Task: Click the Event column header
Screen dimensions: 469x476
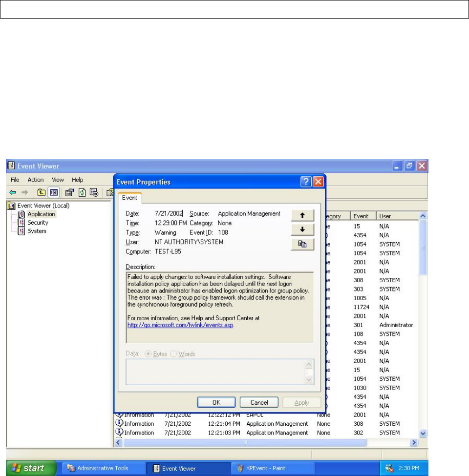Action: coord(363,216)
